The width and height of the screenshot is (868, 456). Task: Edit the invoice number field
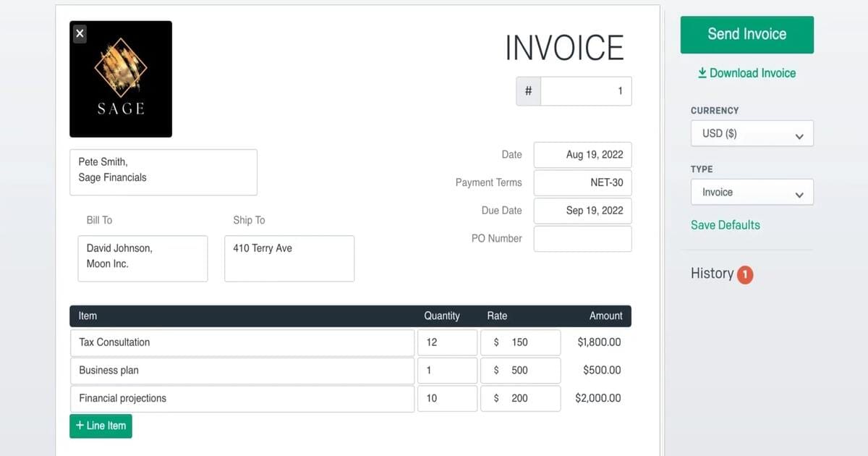coord(586,91)
